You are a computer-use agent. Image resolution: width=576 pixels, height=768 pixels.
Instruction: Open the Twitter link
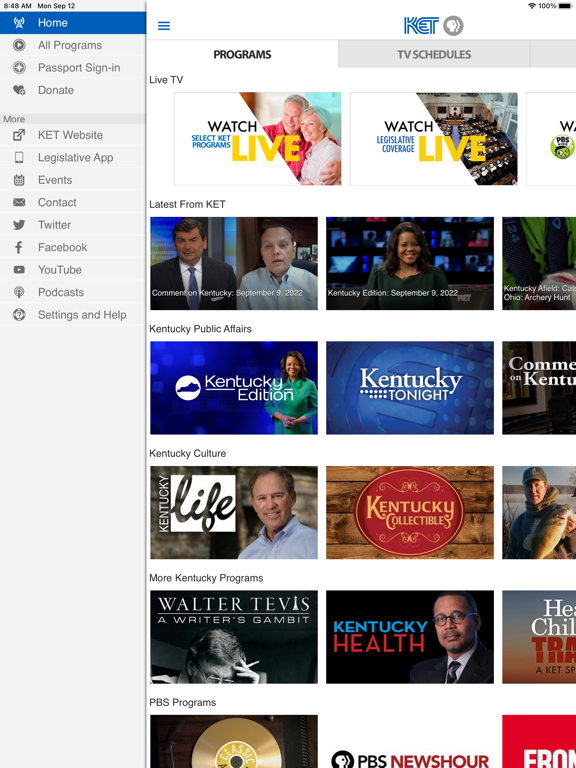point(73,225)
